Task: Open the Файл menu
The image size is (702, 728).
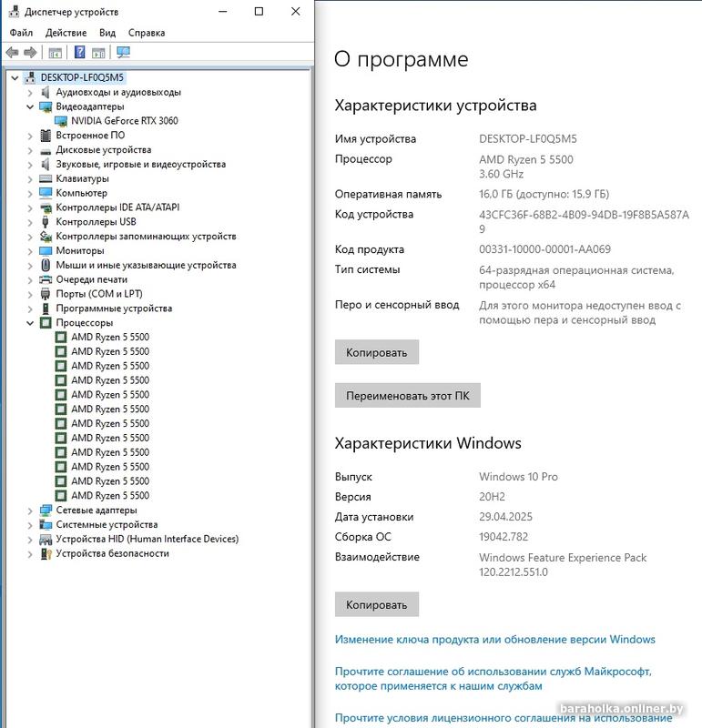Action: (x=21, y=33)
